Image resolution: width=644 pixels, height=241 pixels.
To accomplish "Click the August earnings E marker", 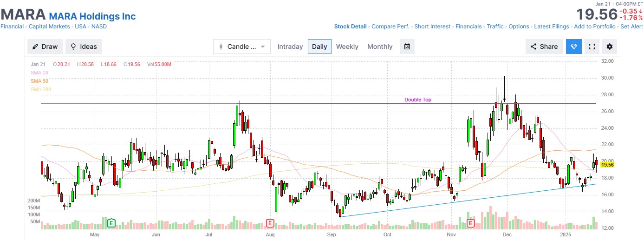I will (270, 224).
